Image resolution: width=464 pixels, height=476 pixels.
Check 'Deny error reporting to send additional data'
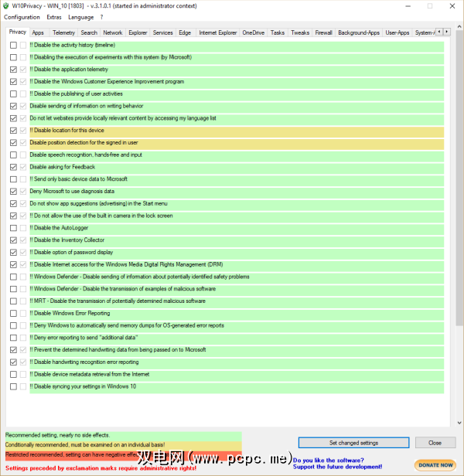click(x=13, y=338)
